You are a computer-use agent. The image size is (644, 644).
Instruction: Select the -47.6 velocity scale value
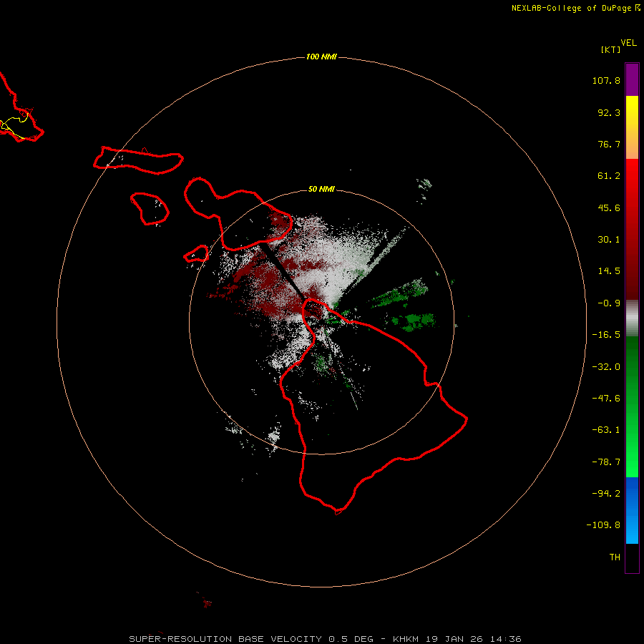(606, 399)
